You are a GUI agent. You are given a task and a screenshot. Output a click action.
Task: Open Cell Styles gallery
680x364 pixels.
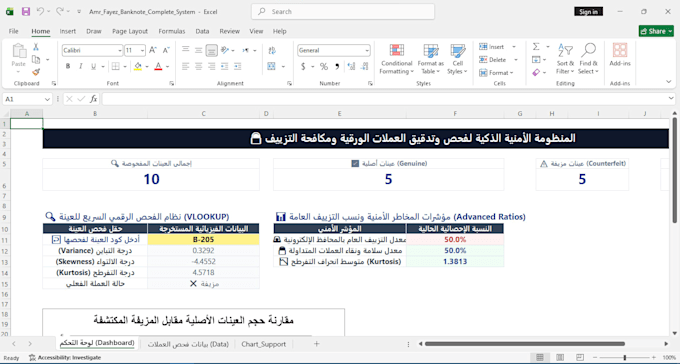(458, 59)
